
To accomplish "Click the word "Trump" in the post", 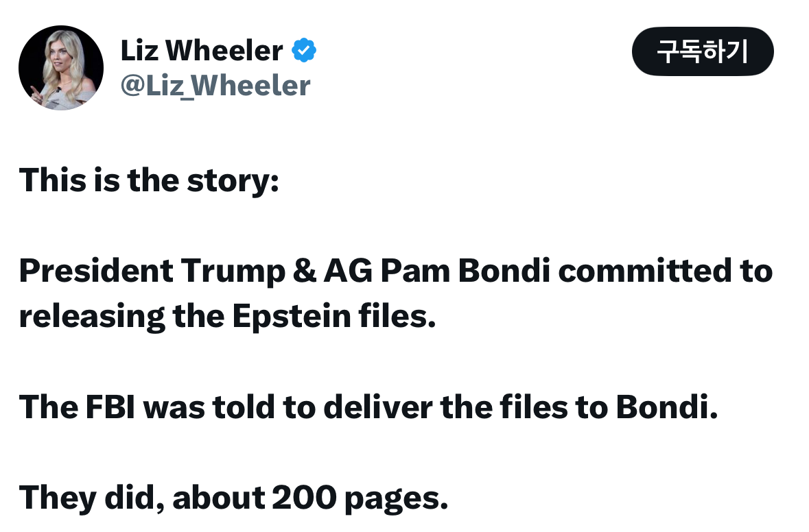I will 233,271.
